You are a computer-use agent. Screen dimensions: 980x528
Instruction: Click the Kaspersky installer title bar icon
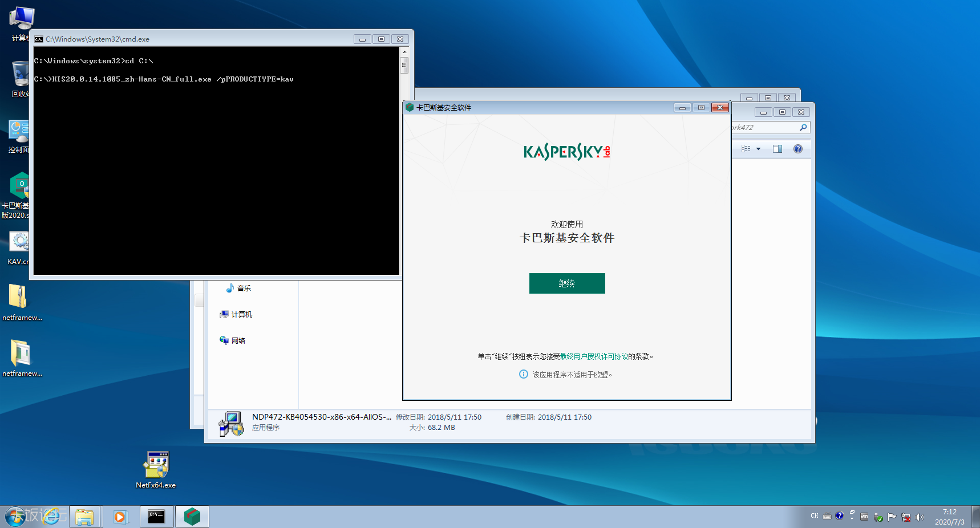pos(410,107)
